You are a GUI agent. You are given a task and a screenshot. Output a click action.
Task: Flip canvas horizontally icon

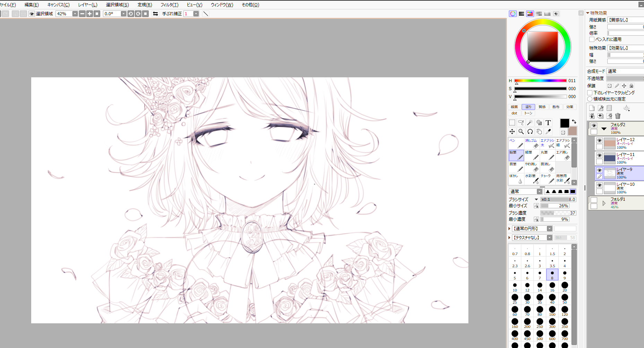(x=155, y=14)
